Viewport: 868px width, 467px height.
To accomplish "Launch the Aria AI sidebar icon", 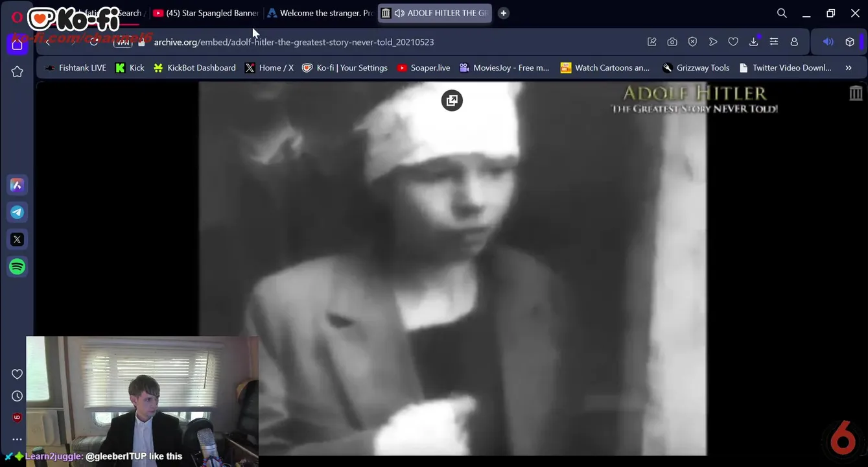I will pyautogui.click(x=18, y=186).
